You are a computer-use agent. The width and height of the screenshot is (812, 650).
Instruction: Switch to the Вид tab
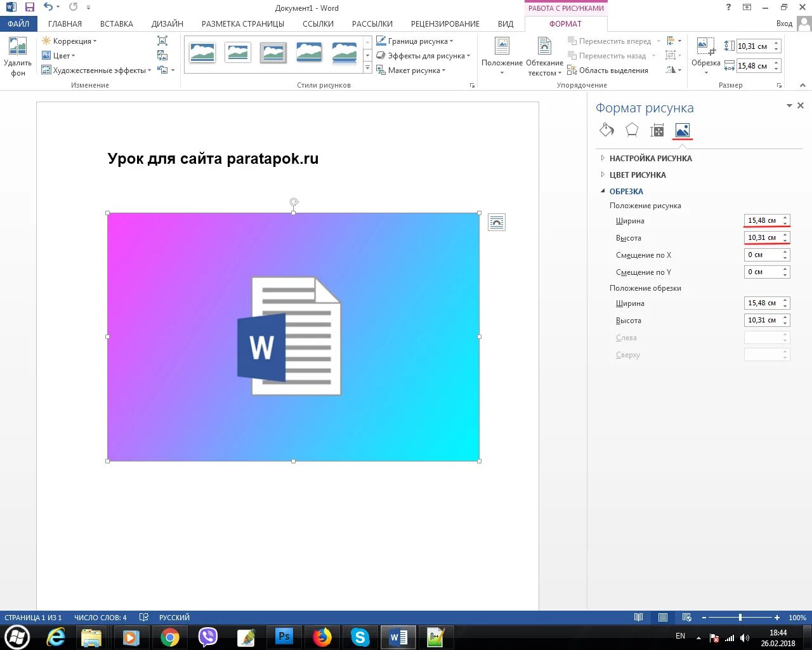coord(506,23)
